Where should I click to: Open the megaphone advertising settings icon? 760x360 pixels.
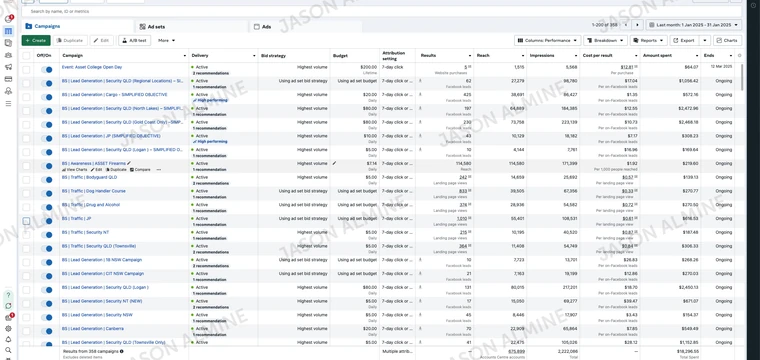click(x=8, y=67)
